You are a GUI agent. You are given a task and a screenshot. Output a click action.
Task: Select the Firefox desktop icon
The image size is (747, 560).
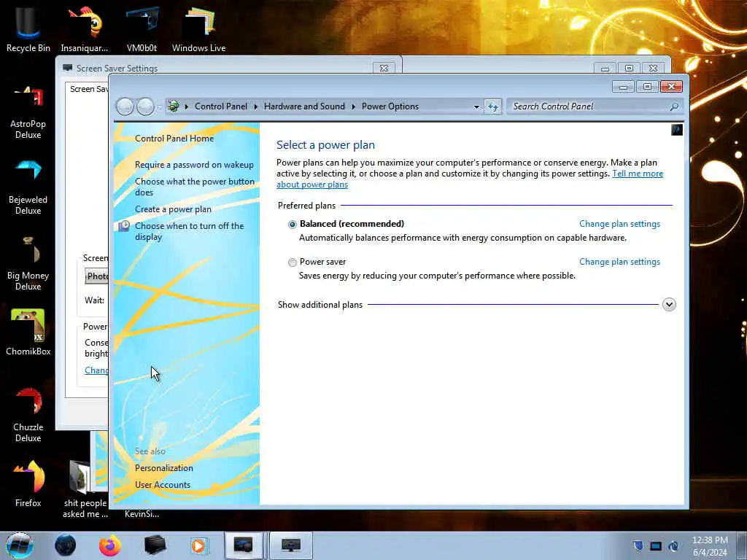coord(28,483)
